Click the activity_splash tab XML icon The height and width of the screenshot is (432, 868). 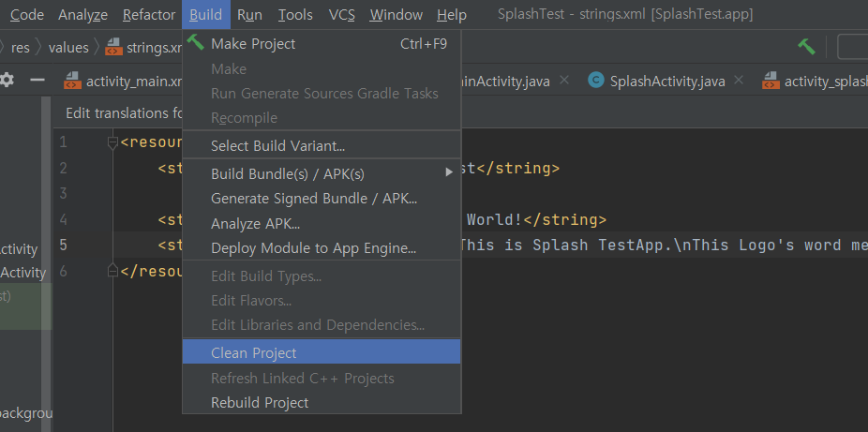point(771,82)
